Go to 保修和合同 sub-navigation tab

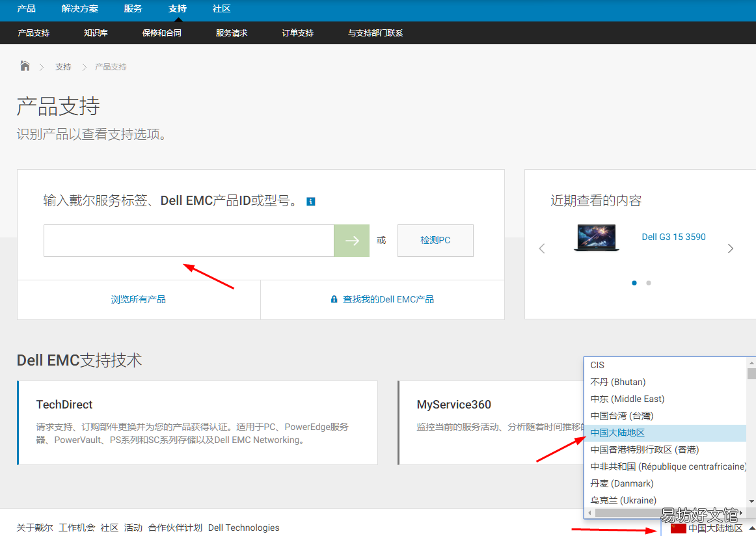pyautogui.click(x=162, y=33)
